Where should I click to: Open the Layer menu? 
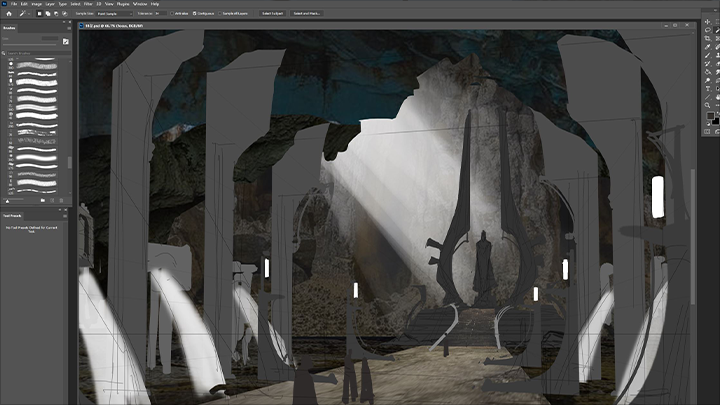click(x=50, y=4)
